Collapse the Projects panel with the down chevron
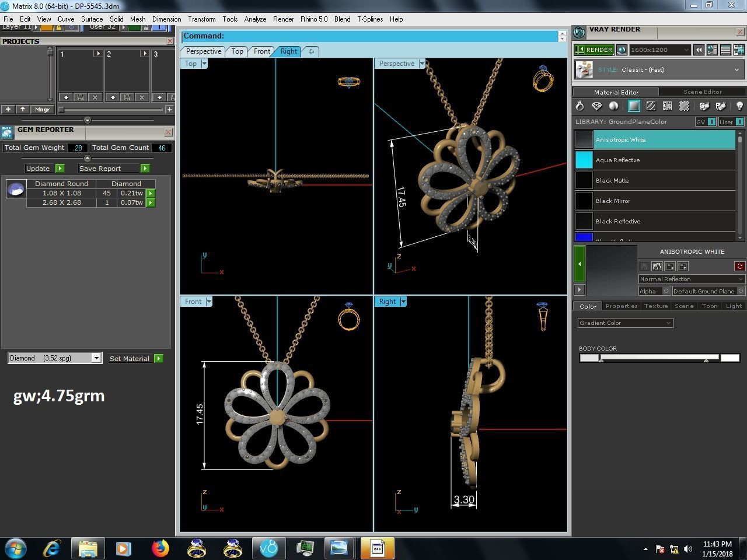Screen dimensions: 747x560 pyautogui.click(x=88, y=120)
